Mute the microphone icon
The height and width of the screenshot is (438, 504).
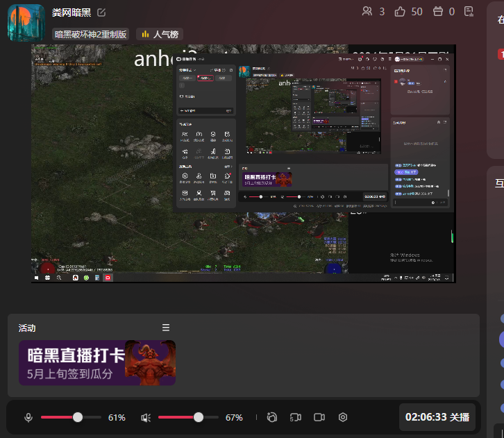[28, 417]
